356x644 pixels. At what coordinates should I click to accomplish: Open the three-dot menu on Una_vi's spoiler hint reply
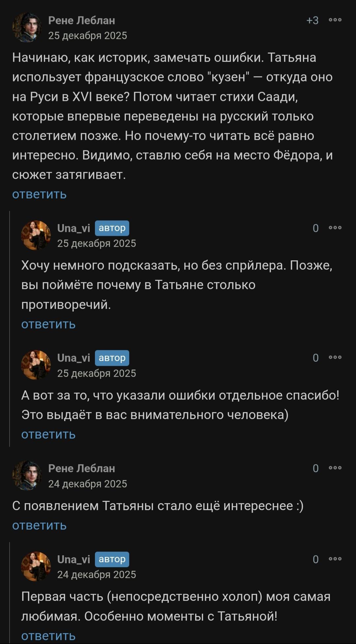(335, 228)
